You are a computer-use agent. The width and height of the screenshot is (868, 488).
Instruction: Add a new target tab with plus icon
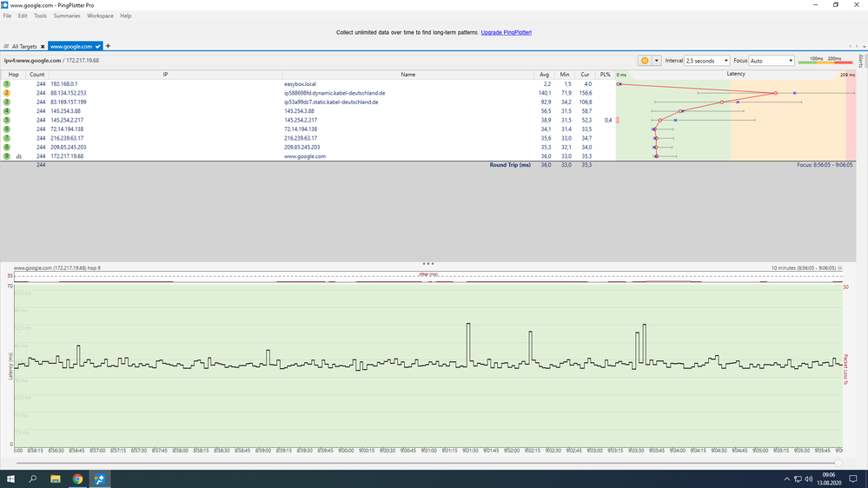pos(109,46)
